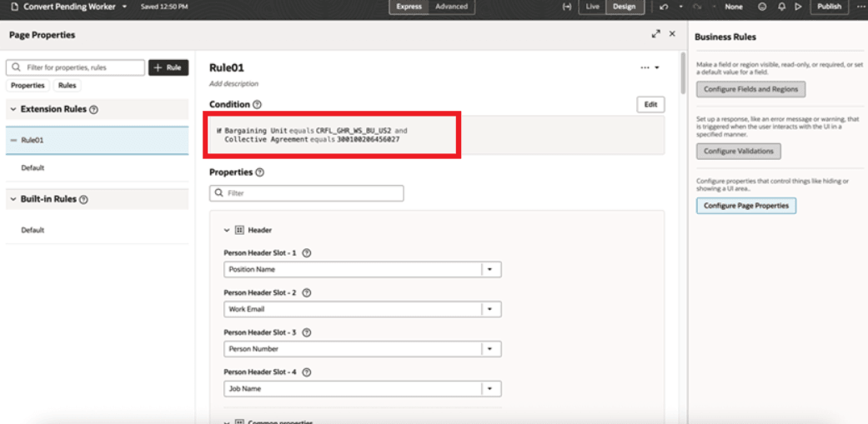Click the document icon beside page title

(x=14, y=7)
